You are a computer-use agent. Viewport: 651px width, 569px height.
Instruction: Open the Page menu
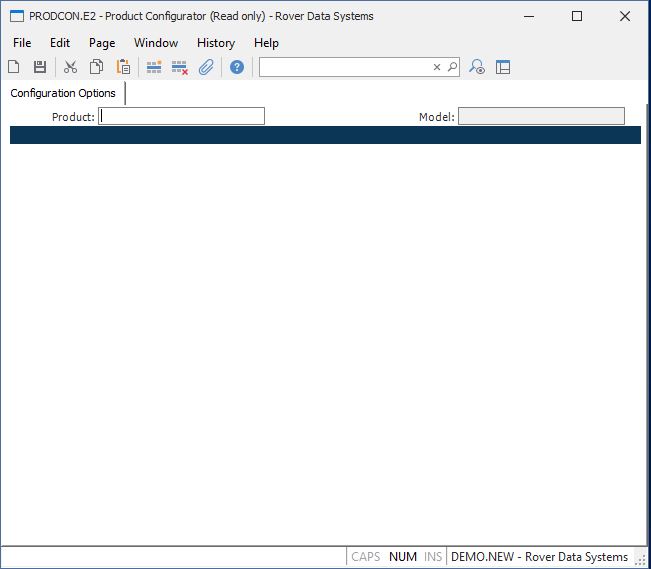point(102,43)
